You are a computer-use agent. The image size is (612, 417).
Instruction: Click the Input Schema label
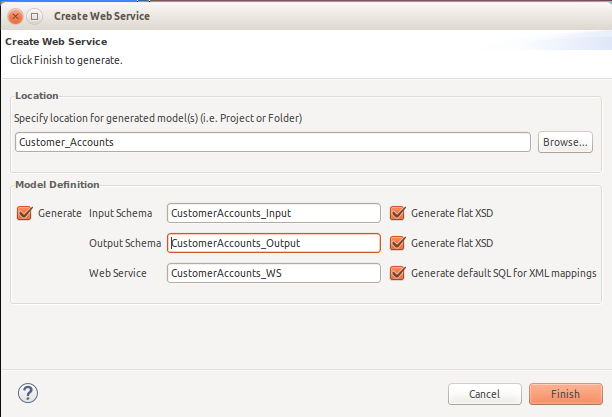[x=120, y=213]
